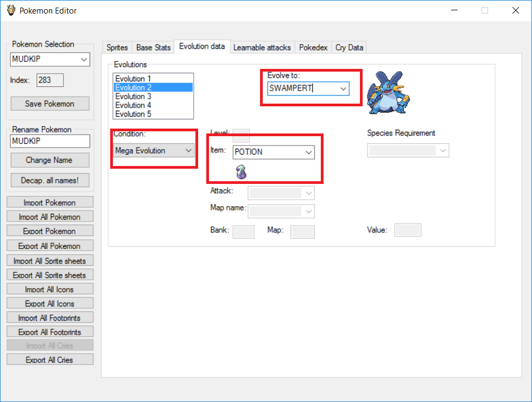Open the Species Requirement dropdown
Viewport: 532px width, 402px height.
click(443, 150)
